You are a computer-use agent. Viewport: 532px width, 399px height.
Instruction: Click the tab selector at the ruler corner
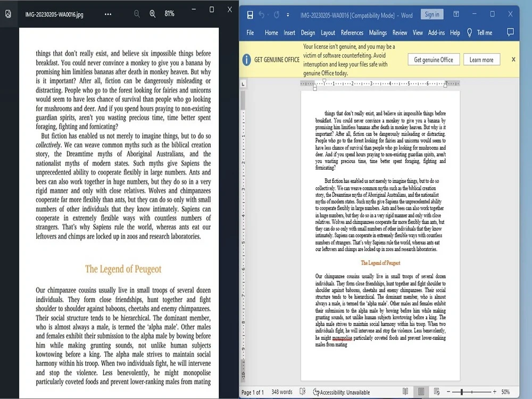243,84
